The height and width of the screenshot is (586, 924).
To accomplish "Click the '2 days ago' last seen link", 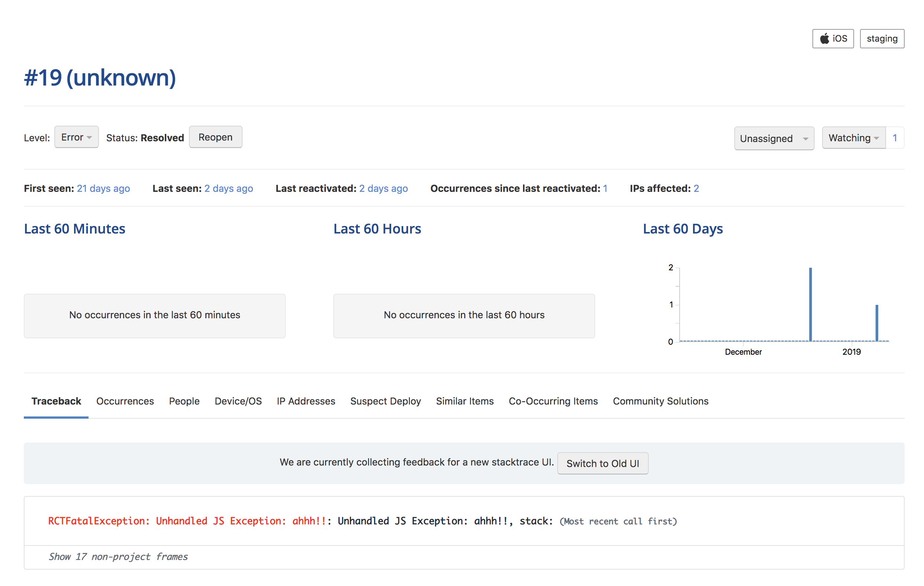I will click(228, 188).
